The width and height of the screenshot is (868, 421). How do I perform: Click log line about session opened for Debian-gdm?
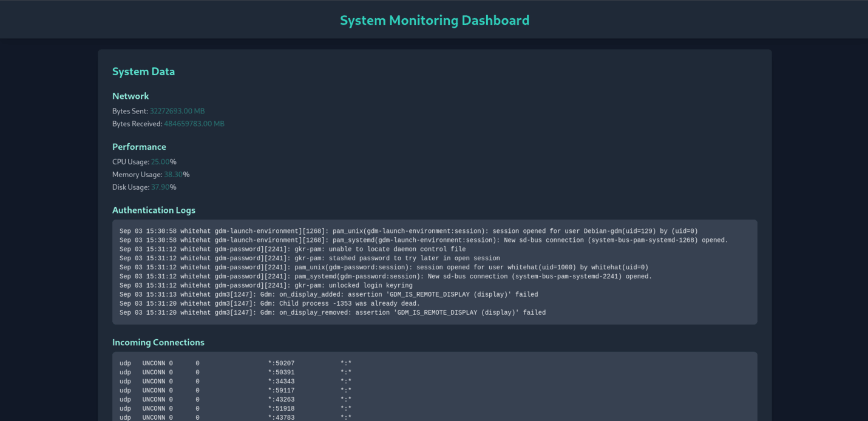pos(409,231)
